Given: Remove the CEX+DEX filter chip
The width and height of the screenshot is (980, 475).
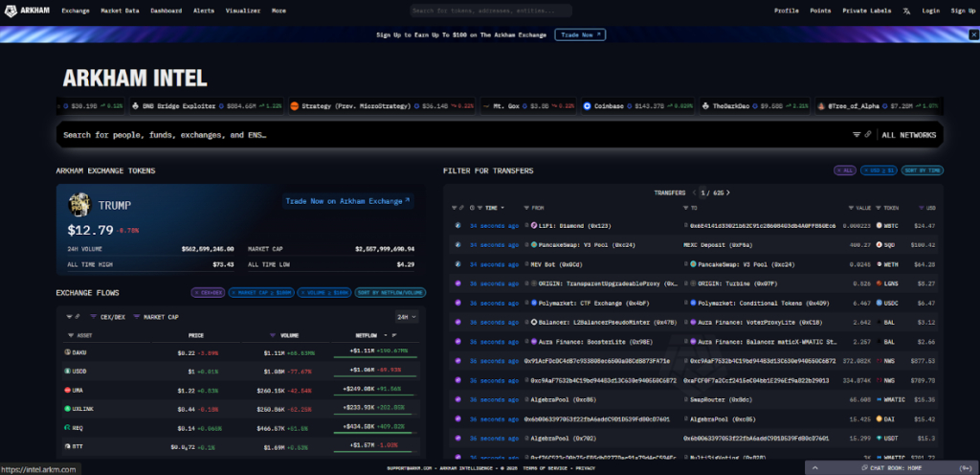Looking at the screenshot, I should click(208, 292).
